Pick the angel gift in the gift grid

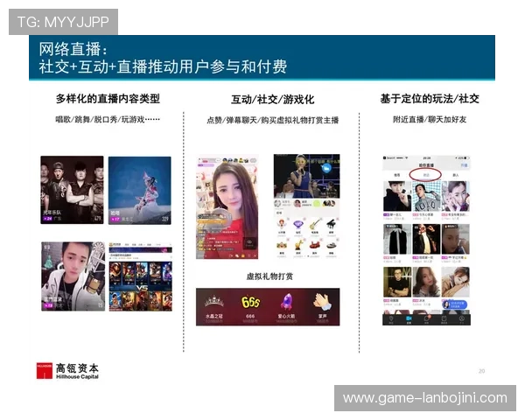click(282, 224)
